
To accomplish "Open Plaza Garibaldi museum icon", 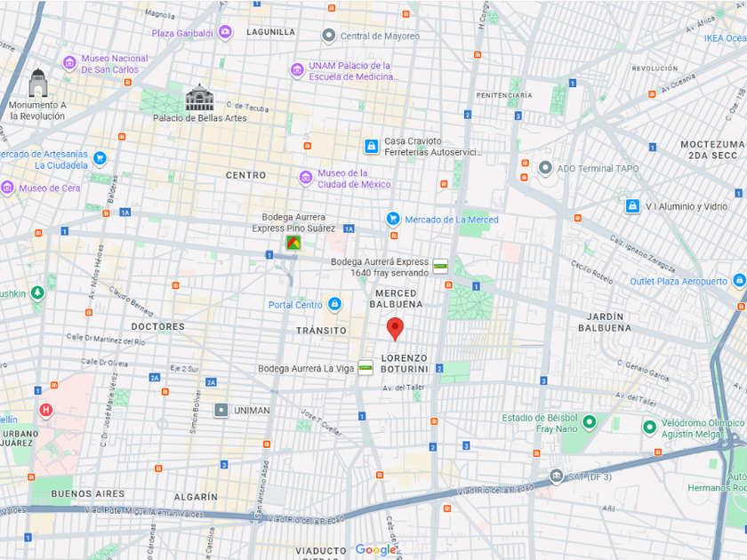I will (225, 32).
